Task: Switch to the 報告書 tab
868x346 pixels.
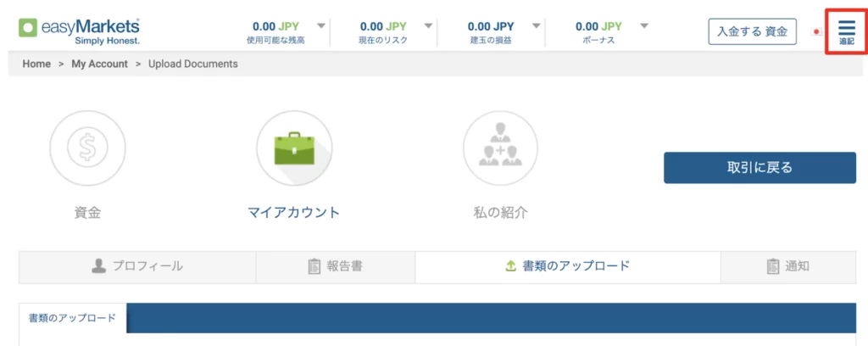Action: (335, 266)
